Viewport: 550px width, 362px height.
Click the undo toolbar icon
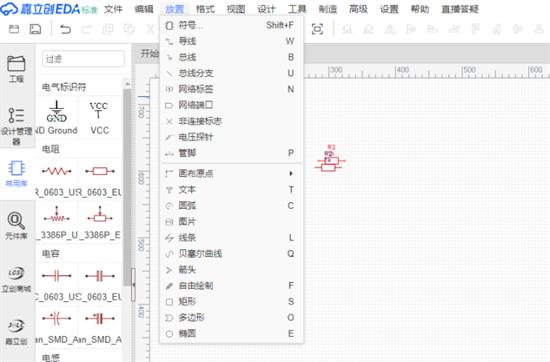pyautogui.click(x=65, y=29)
